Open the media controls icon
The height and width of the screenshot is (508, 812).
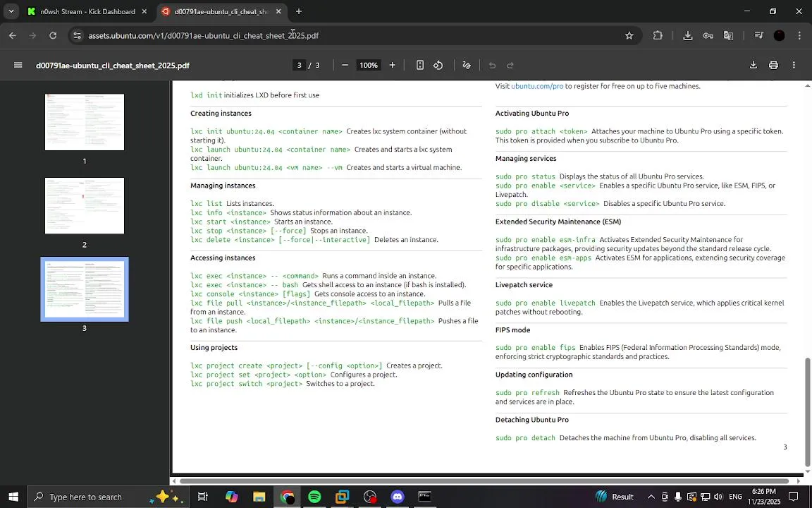click(758, 36)
